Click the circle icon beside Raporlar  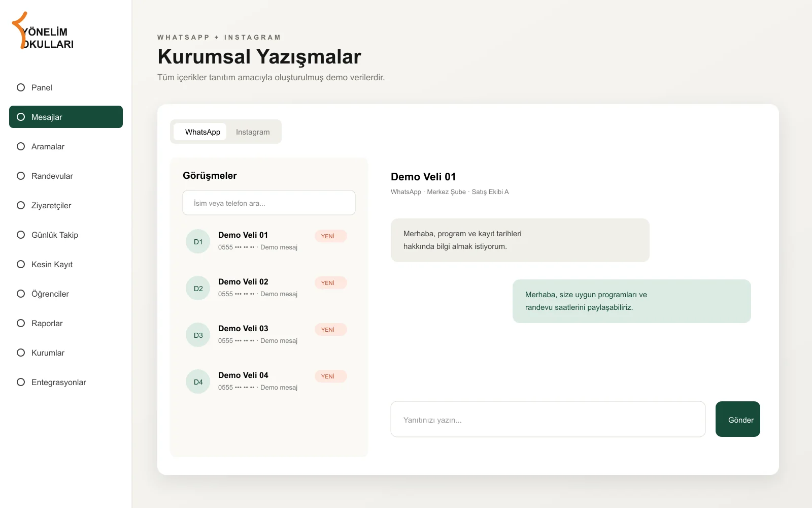pos(21,323)
